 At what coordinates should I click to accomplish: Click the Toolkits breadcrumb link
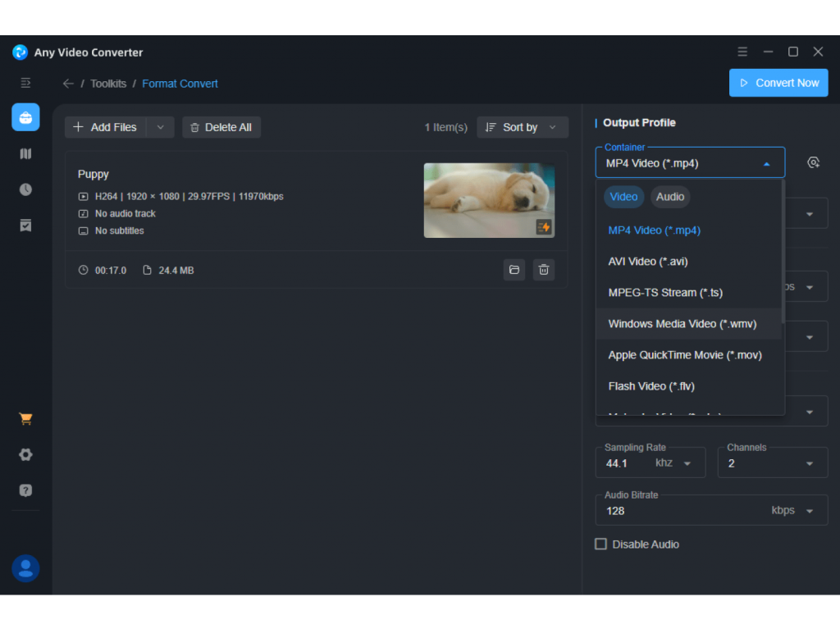(108, 84)
